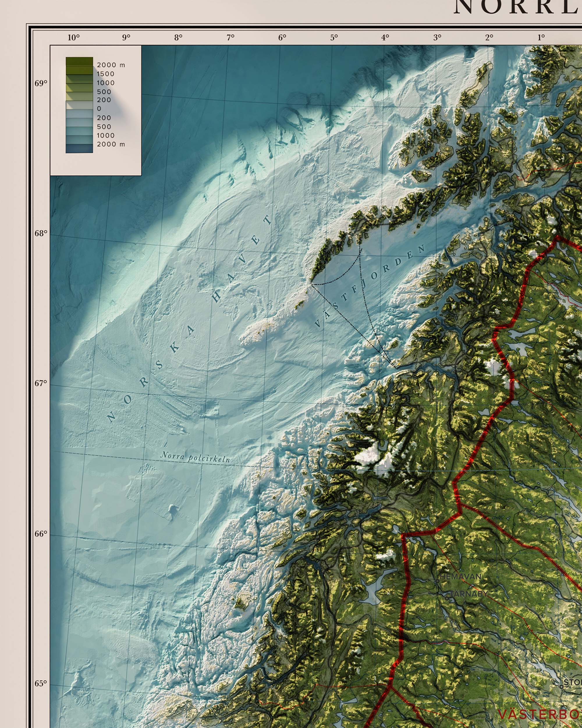
Task: Click the 500 m depth legend entry
Action: (104, 127)
